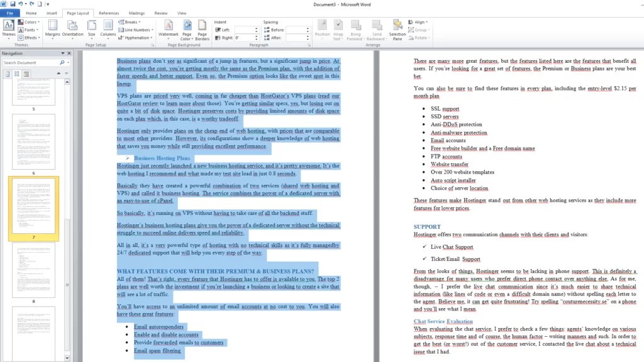644x362 pixels.
Task: Increase the Indent Left value with the spinner
Action: point(257,28)
